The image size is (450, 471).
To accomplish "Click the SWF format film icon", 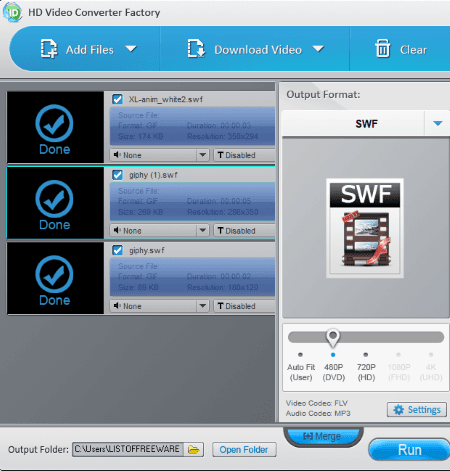I will point(365,228).
